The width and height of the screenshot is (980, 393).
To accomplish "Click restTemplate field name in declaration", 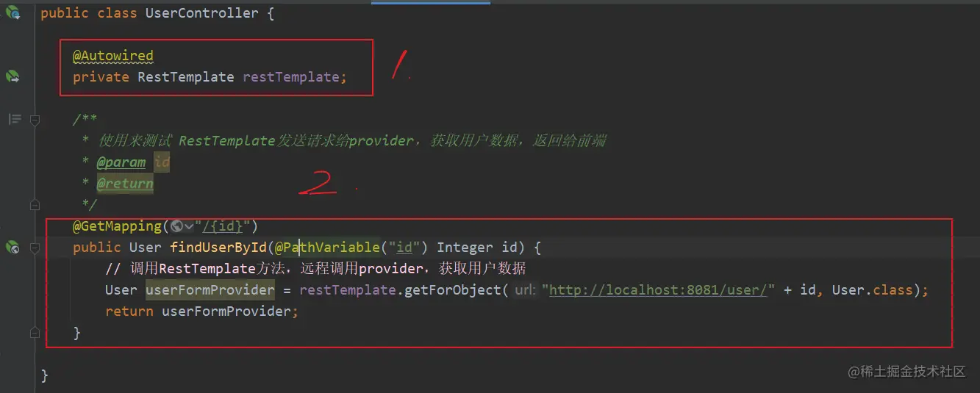I will [291, 76].
